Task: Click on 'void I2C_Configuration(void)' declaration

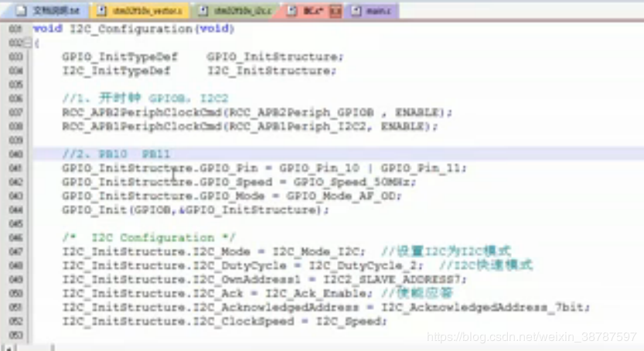Action: click(134, 29)
